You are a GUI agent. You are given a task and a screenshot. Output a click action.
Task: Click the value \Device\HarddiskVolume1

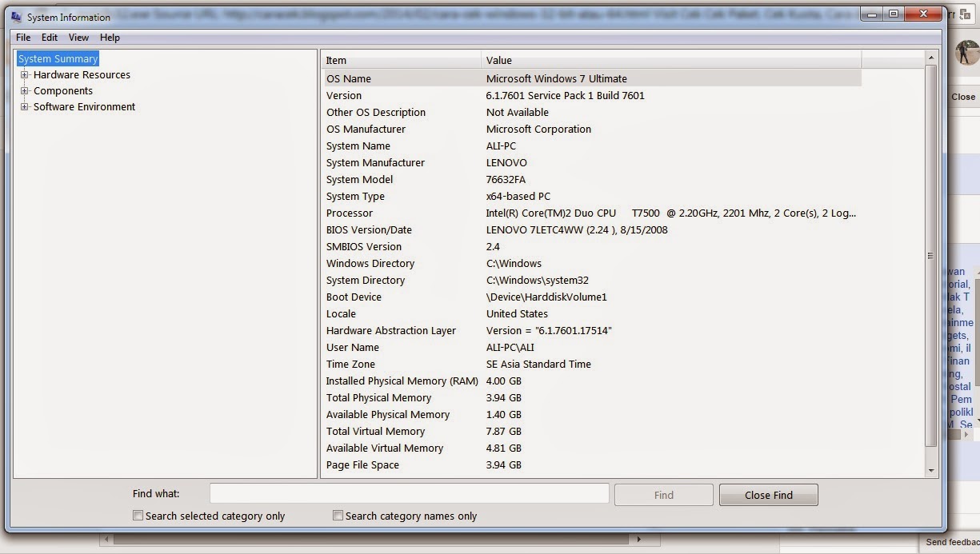[x=546, y=297]
